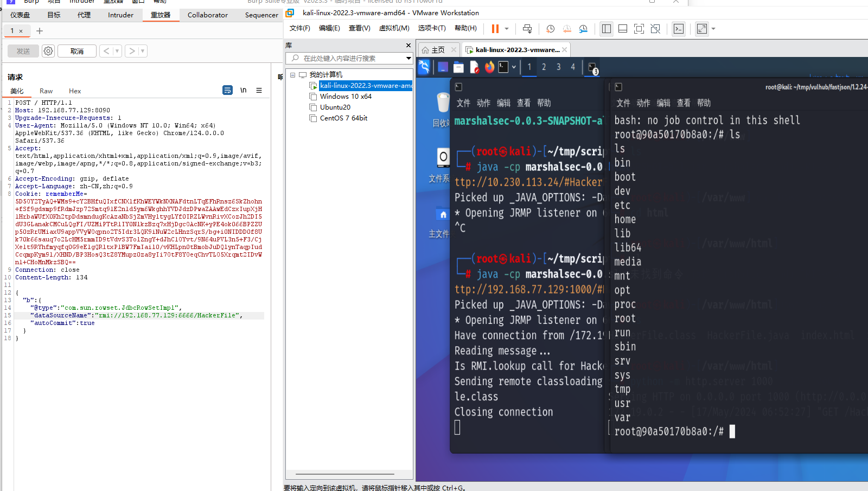
Task: Open the snapshot manager icon
Action: pos(583,29)
